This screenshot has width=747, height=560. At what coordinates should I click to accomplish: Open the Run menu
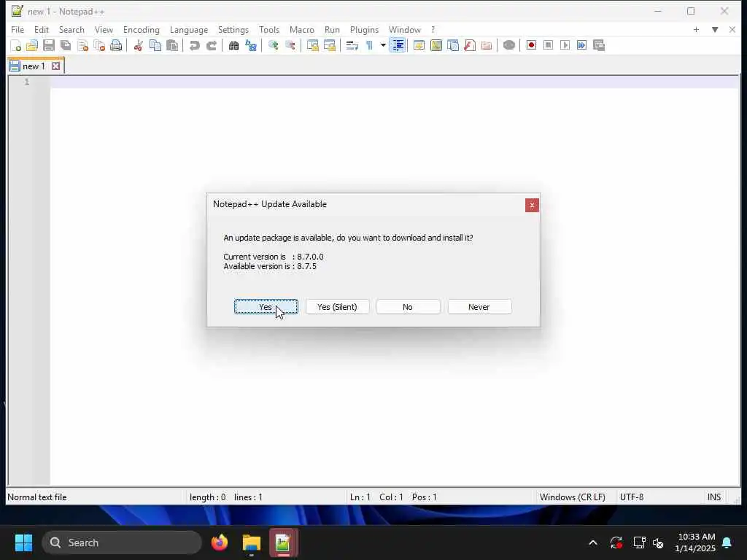tap(332, 29)
